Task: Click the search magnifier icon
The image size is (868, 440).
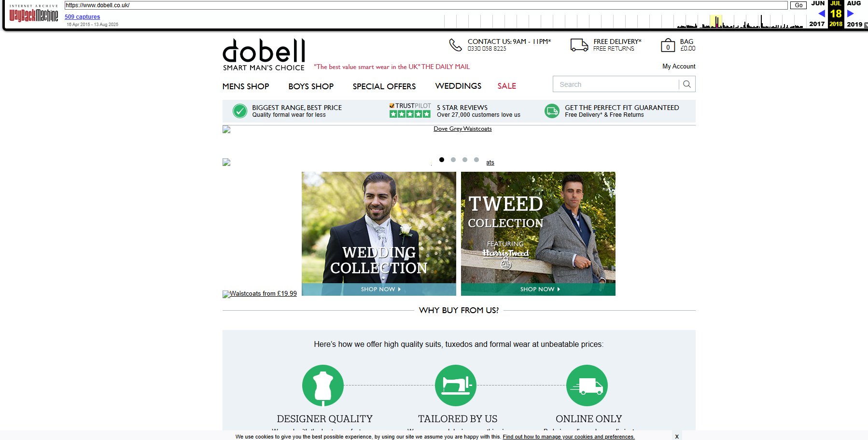Action: 687,84
